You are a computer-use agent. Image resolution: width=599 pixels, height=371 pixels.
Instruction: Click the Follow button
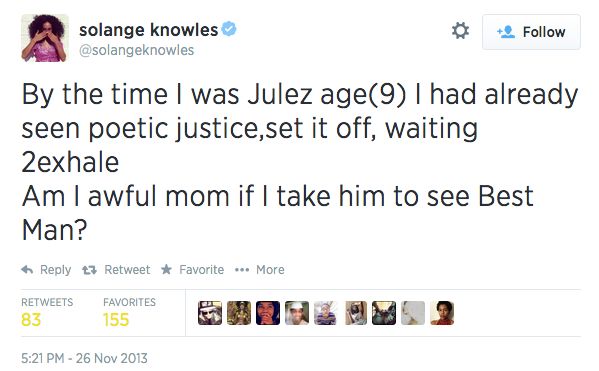(531, 32)
